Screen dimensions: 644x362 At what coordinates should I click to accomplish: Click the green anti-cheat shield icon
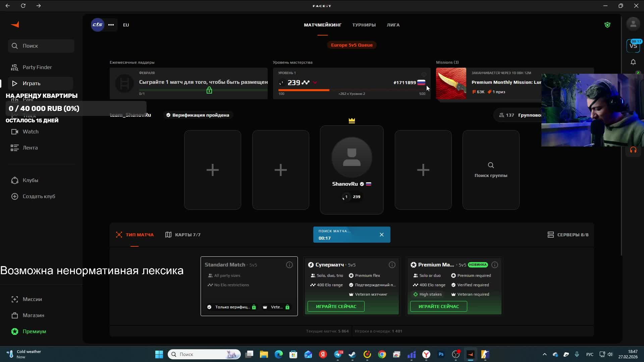[x=607, y=25]
